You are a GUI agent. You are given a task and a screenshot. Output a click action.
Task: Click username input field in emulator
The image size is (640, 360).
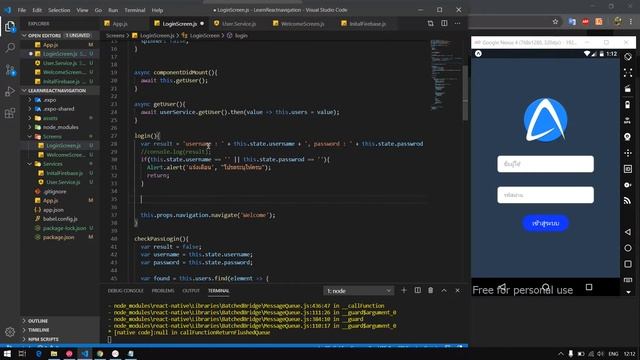(545, 164)
